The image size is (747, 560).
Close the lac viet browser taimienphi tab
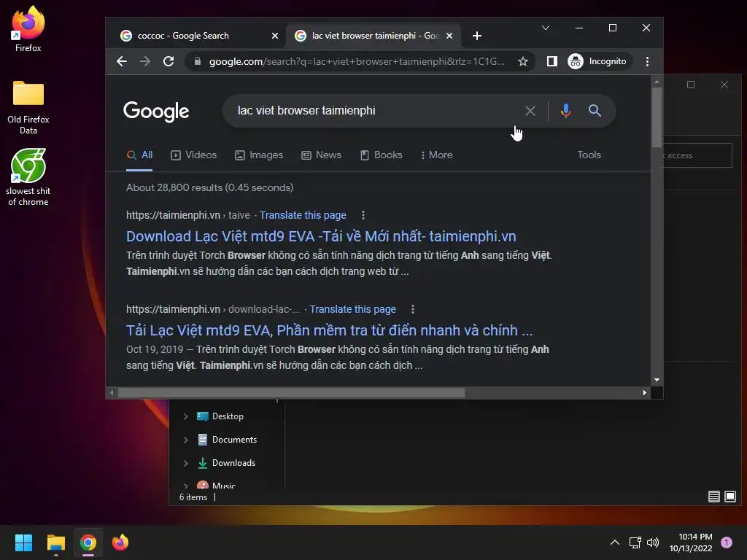449,36
